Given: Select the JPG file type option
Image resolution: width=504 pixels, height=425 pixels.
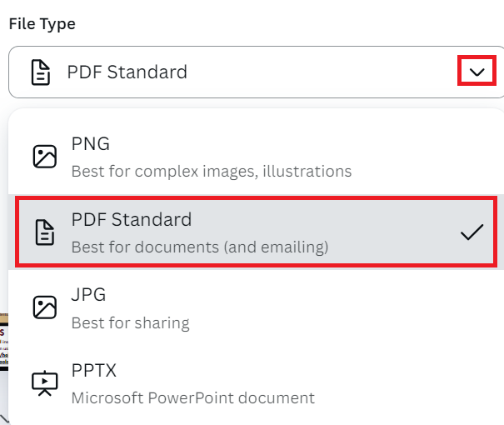Looking at the screenshot, I should point(257,307).
